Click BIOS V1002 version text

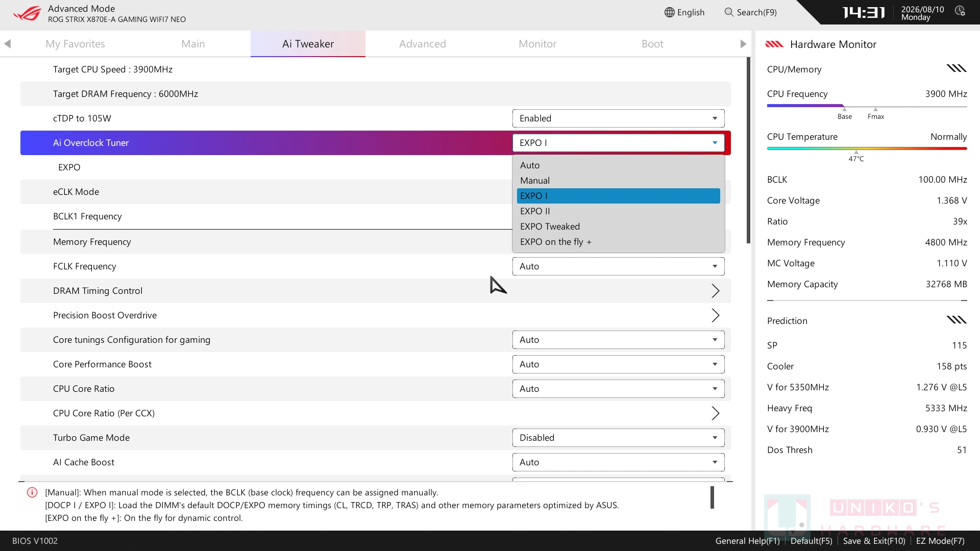(35, 541)
